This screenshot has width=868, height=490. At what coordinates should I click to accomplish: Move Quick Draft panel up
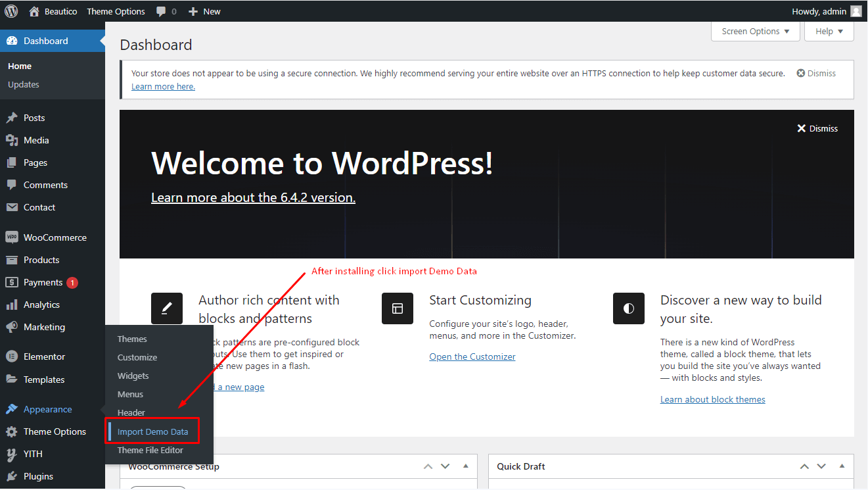pos(804,466)
